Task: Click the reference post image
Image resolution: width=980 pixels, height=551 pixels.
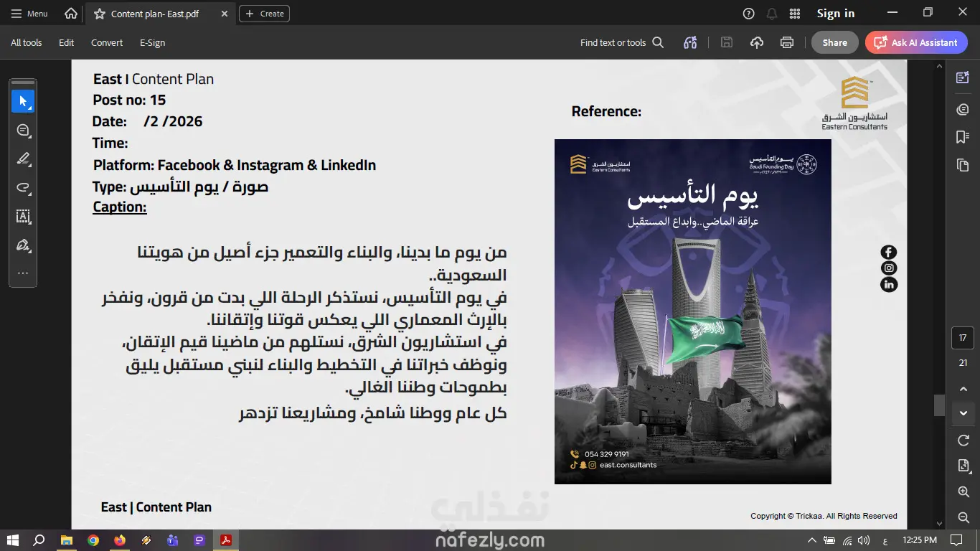Action: pyautogui.click(x=692, y=311)
